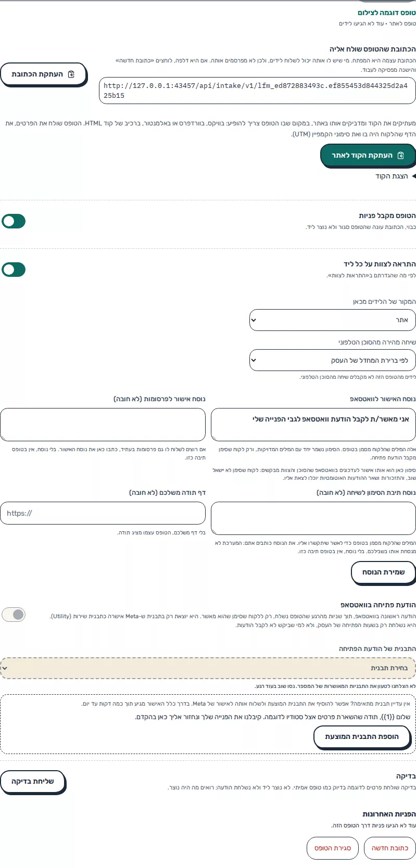Image resolution: width=416 pixels, height=868 pixels.
Task: Click the clipboard icon on העתקת הכתובת button
Action: click(71, 74)
